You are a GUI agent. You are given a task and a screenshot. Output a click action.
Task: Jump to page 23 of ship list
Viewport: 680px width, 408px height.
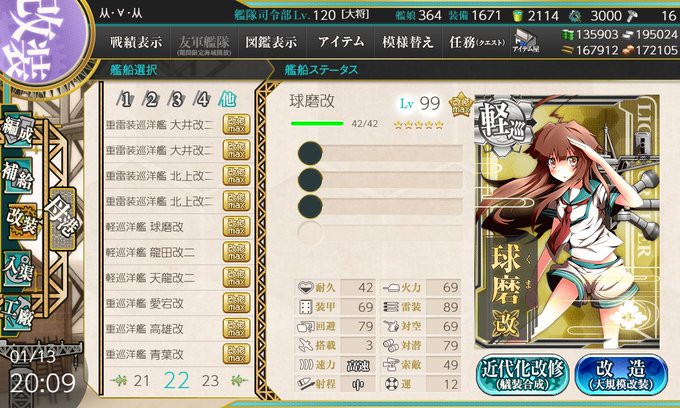pyautogui.click(x=210, y=381)
